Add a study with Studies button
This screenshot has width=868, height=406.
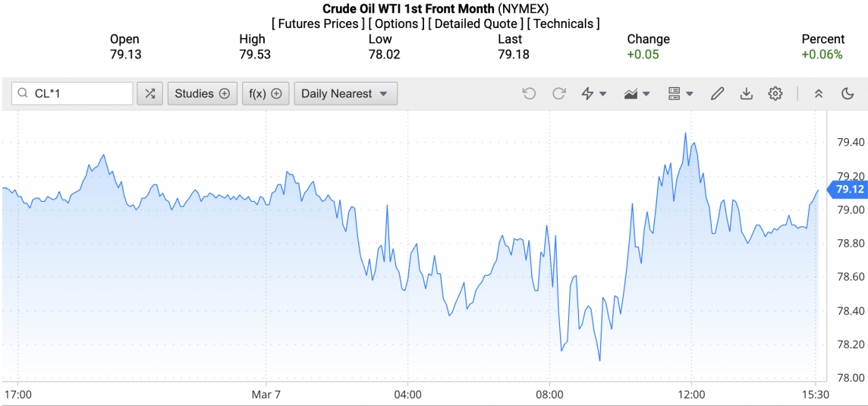pos(202,93)
